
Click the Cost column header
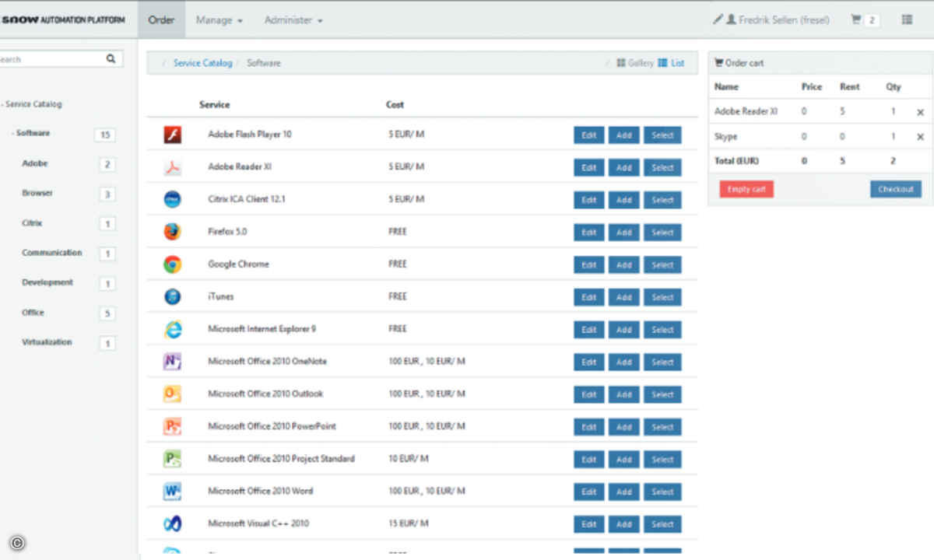395,104
